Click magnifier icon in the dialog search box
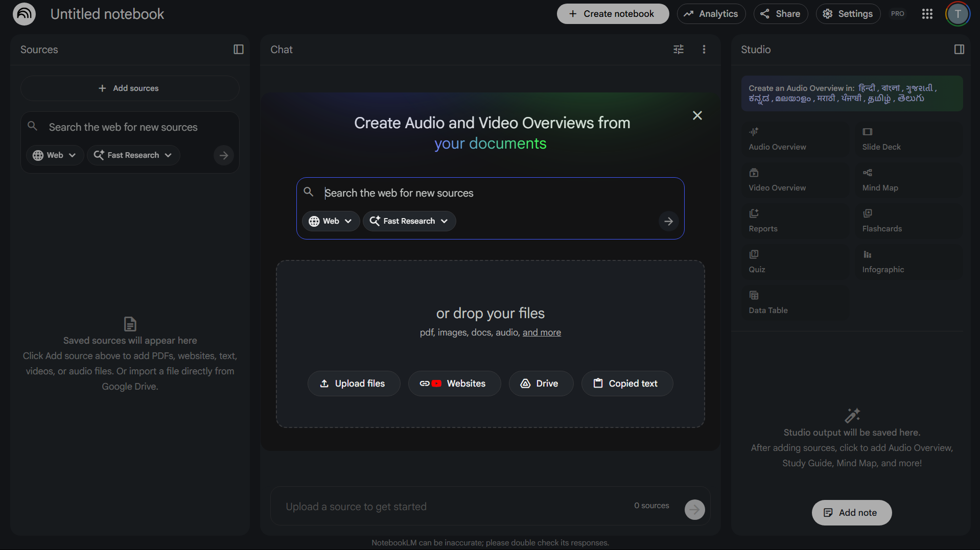Image resolution: width=980 pixels, height=550 pixels. coord(309,192)
